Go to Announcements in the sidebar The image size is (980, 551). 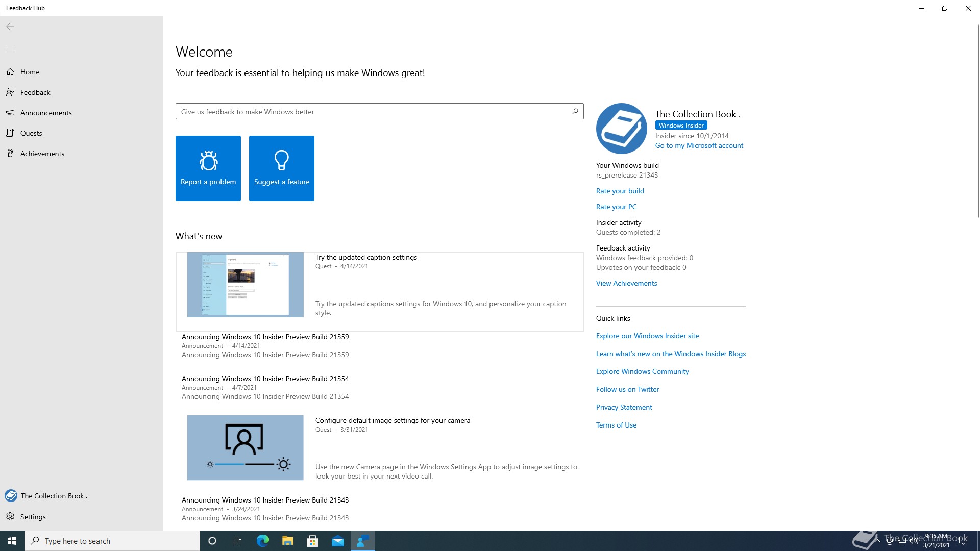point(46,113)
